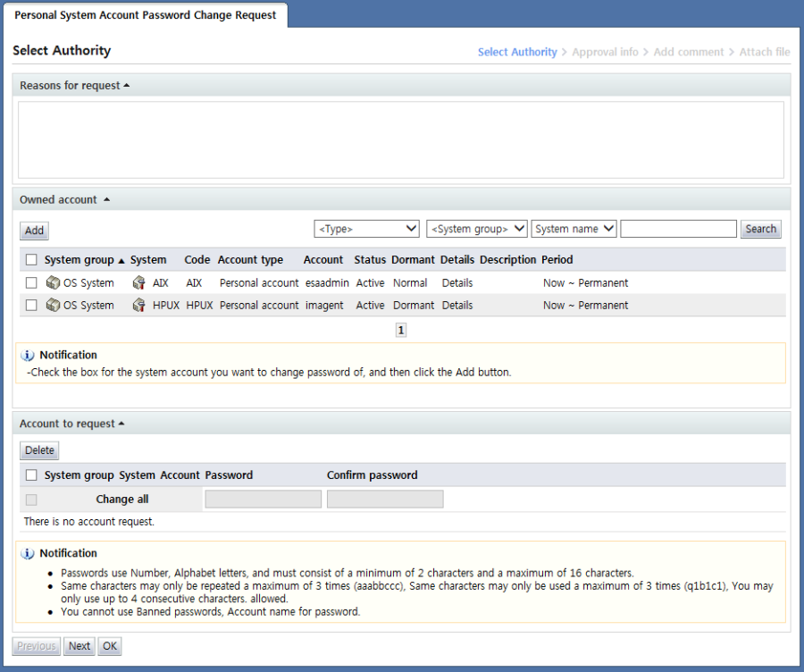Go to Select Authority step in breadcrumb
This screenshot has height=672, width=804.
tap(517, 52)
